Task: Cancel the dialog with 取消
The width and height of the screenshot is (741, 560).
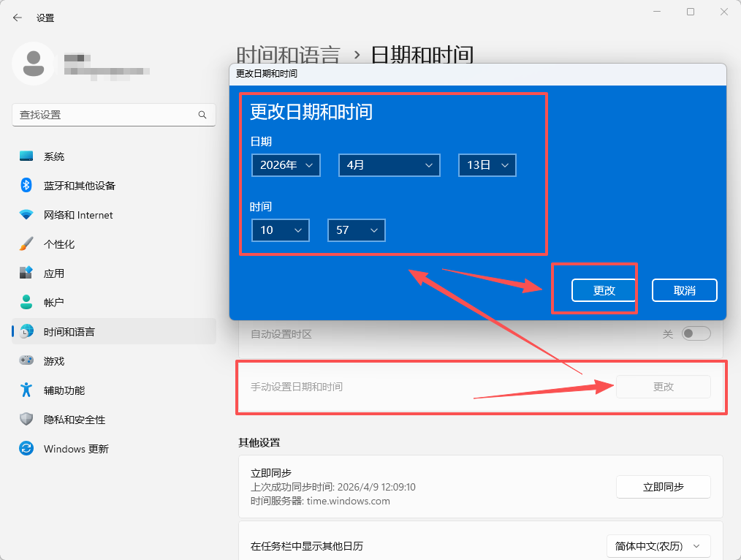Action: pos(684,290)
